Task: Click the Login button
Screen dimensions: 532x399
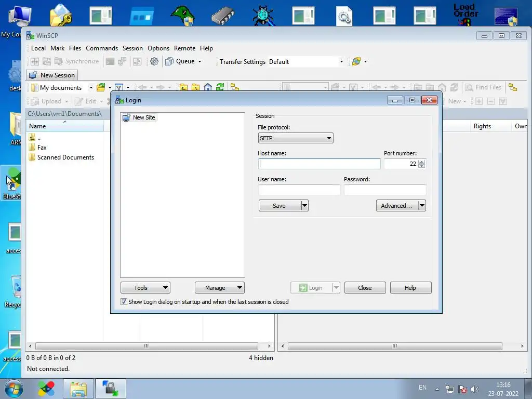Action: [311, 288]
